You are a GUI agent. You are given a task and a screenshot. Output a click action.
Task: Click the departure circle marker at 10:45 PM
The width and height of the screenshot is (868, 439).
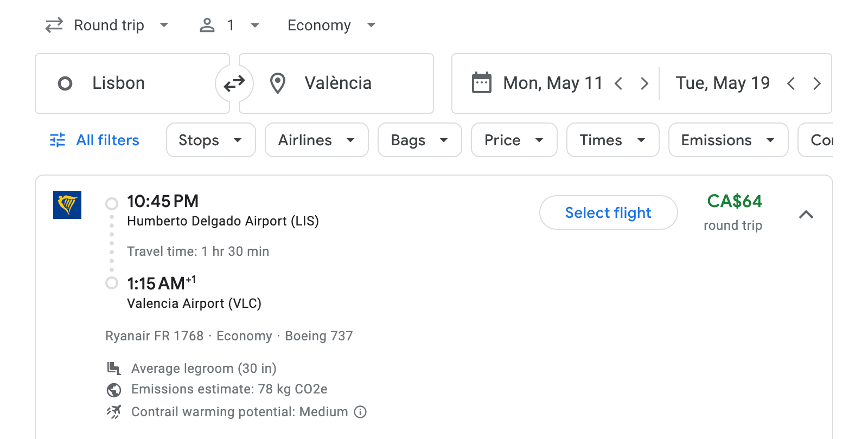pyautogui.click(x=112, y=204)
